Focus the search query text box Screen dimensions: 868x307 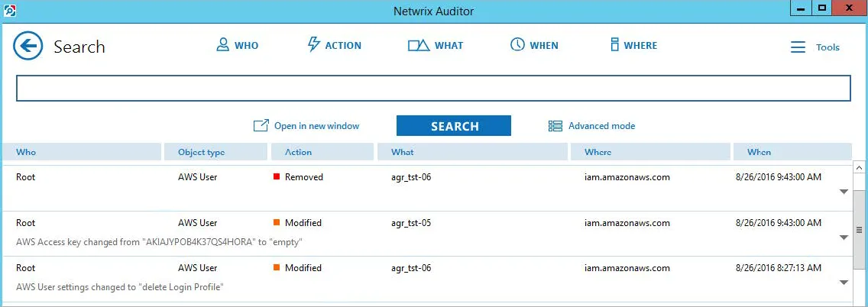click(433, 89)
